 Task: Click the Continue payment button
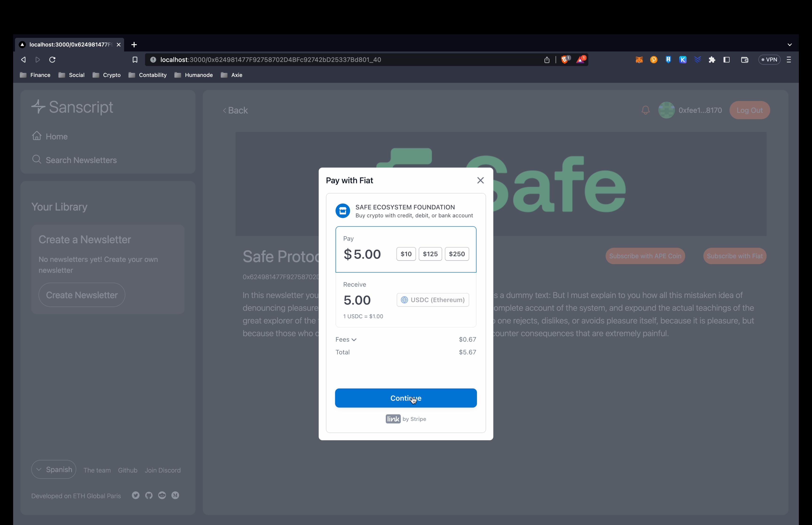406,398
